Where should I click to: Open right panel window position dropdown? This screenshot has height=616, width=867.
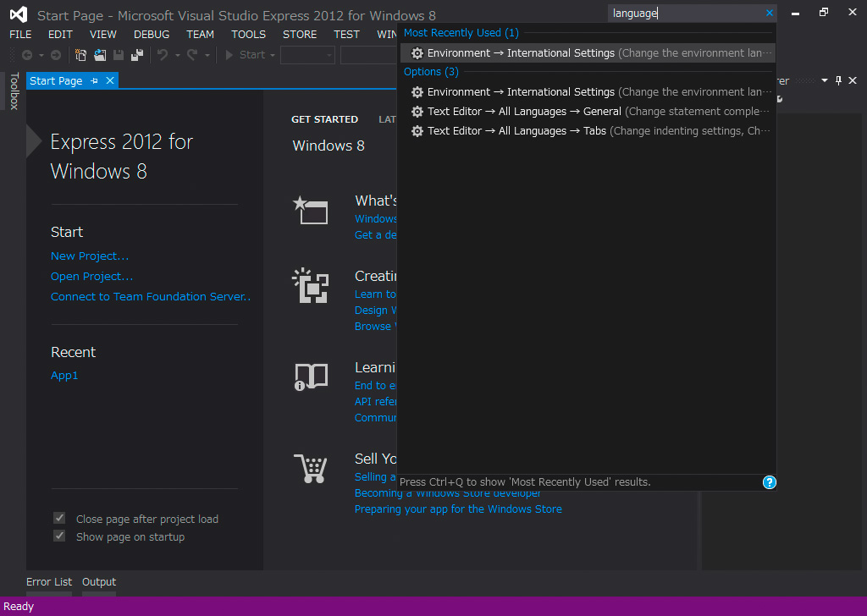[x=825, y=80]
